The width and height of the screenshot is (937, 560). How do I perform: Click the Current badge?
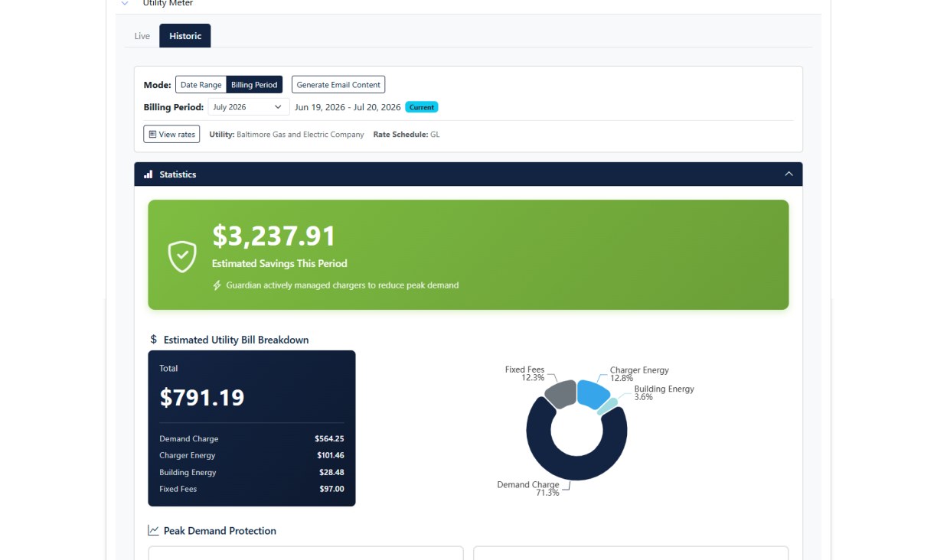coord(421,107)
